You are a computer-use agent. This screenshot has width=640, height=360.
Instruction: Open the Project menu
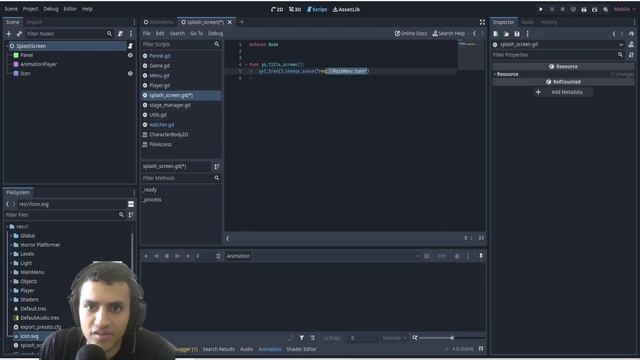(30, 9)
